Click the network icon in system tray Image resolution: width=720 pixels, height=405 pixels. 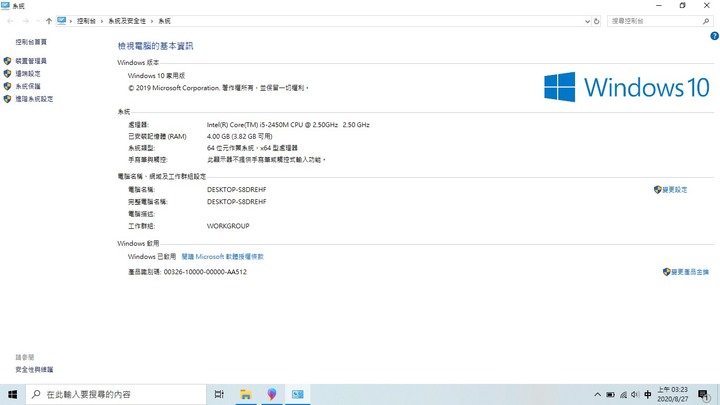point(623,394)
